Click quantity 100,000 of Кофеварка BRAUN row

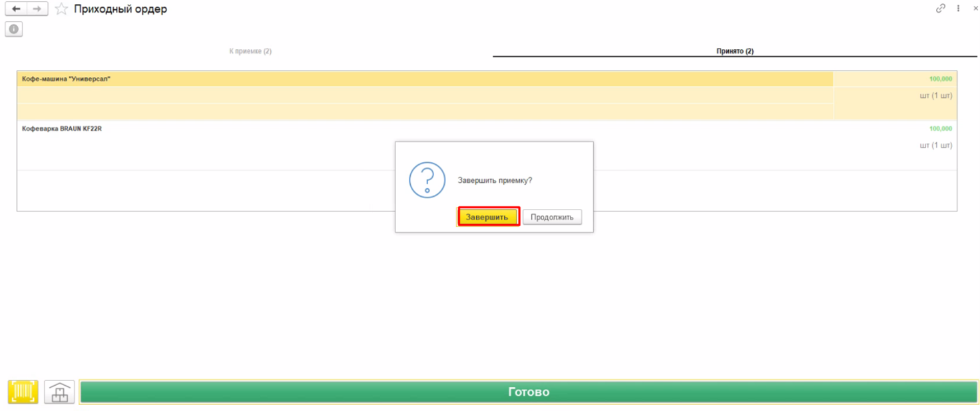coord(941,128)
